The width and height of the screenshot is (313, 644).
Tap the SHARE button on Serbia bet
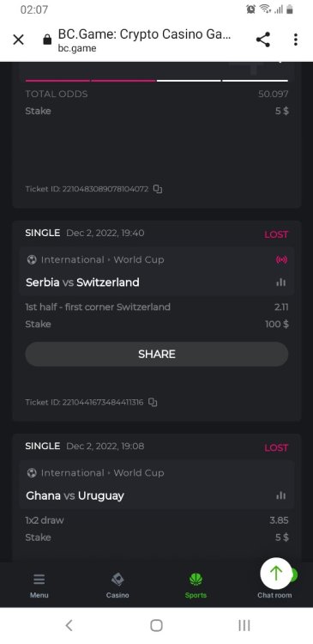157,354
